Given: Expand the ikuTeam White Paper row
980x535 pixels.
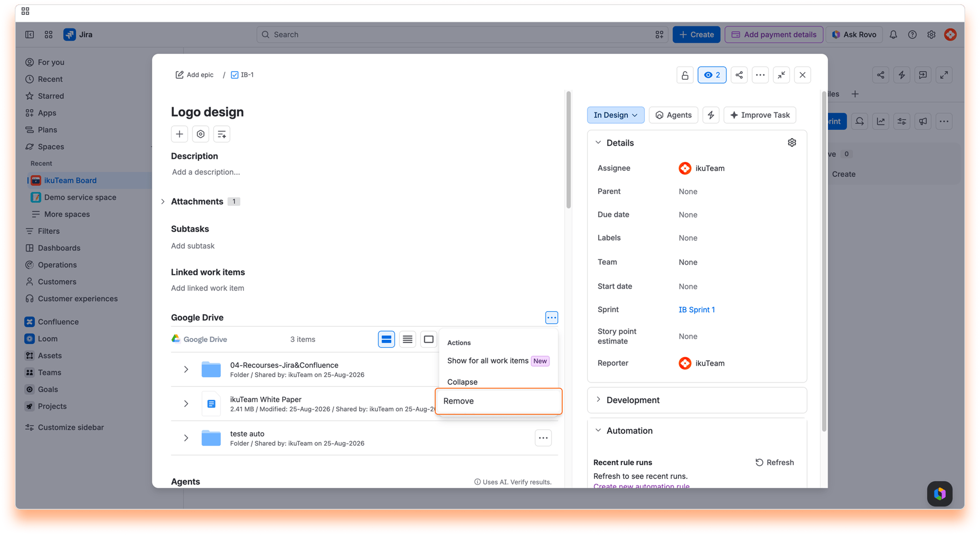Looking at the screenshot, I should (x=186, y=404).
